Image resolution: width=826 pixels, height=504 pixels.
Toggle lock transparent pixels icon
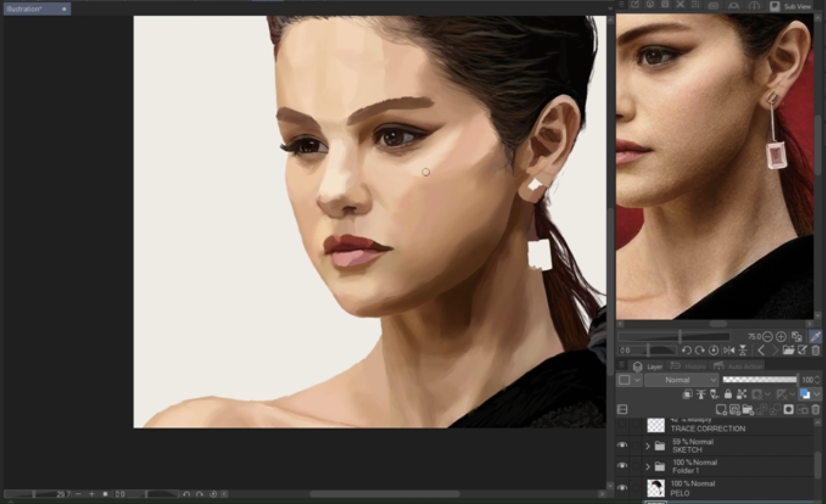[742, 394]
